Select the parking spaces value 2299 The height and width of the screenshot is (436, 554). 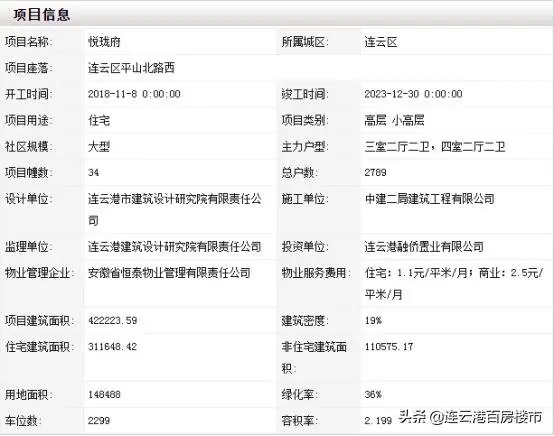tap(99, 421)
